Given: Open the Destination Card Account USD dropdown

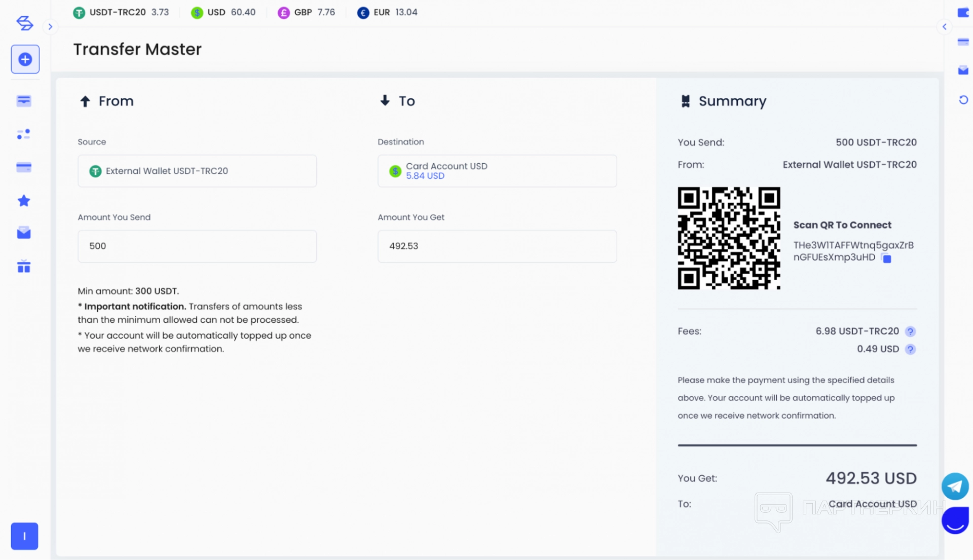Looking at the screenshot, I should coord(497,171).
